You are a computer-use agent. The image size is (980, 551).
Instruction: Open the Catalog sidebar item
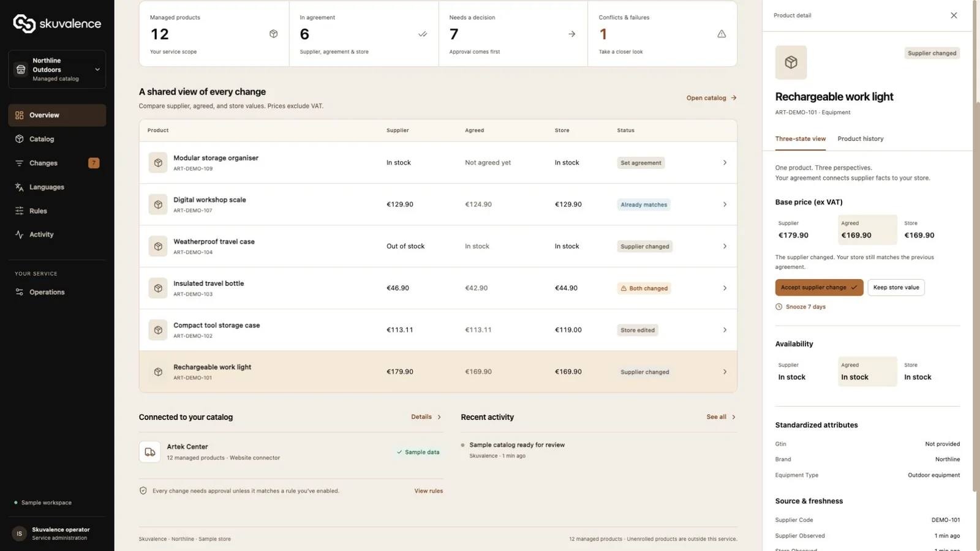(x=57, y=139)
